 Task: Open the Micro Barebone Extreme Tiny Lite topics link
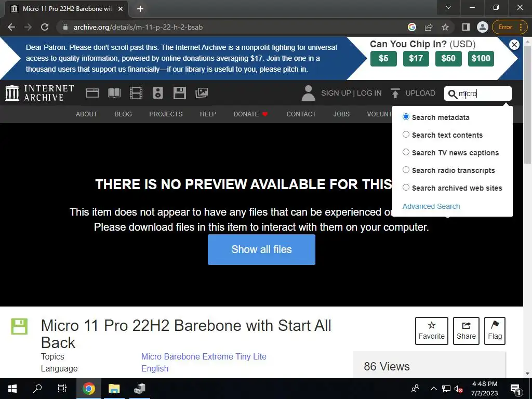[x=204, y=356]
